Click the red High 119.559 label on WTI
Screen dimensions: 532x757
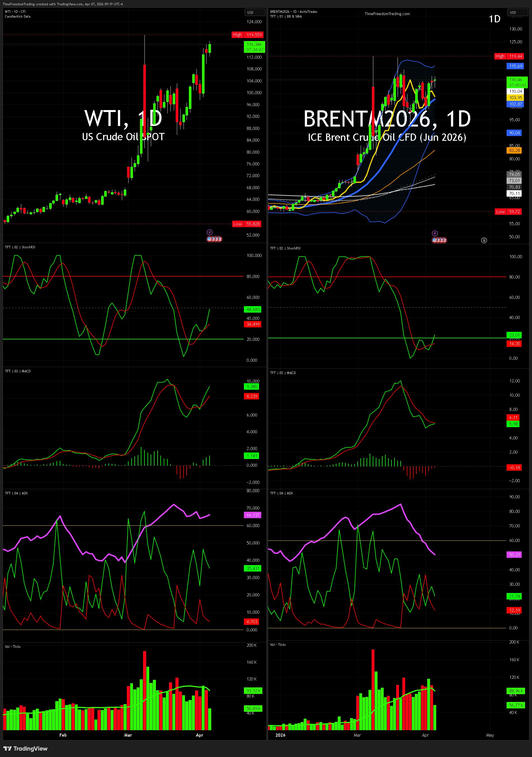coord(247,35)
